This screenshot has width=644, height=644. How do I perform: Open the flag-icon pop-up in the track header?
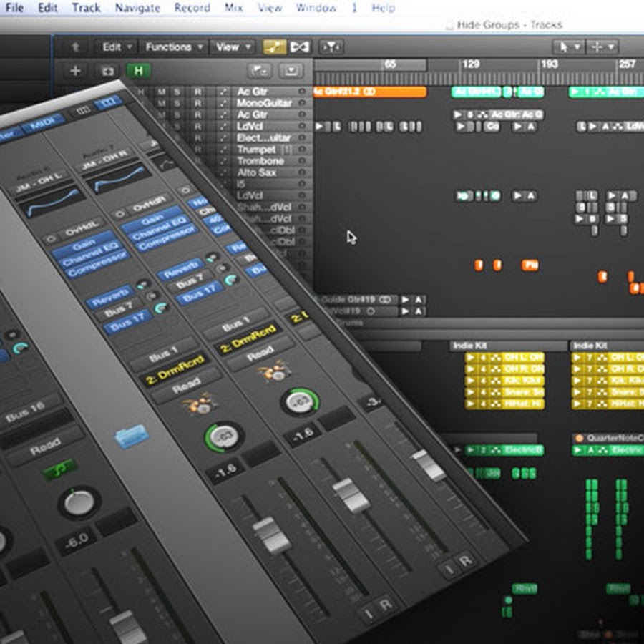click(x=260, y=71)
